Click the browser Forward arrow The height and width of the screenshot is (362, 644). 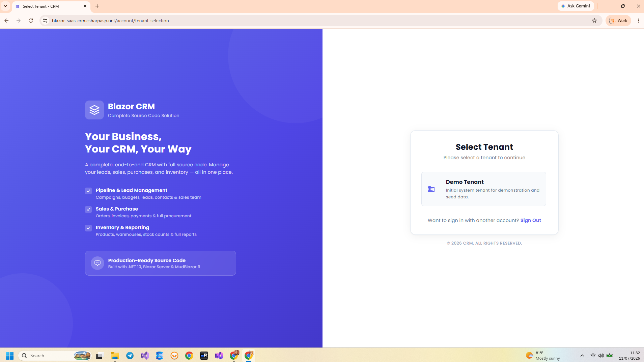(x=19, y=21)
